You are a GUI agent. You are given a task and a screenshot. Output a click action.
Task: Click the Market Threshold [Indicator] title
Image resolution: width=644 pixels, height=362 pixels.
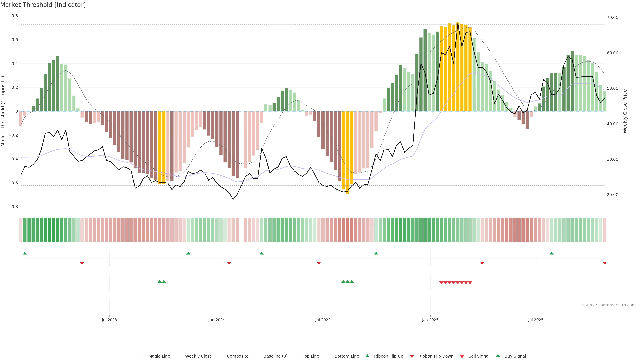(x=43, y=5)
